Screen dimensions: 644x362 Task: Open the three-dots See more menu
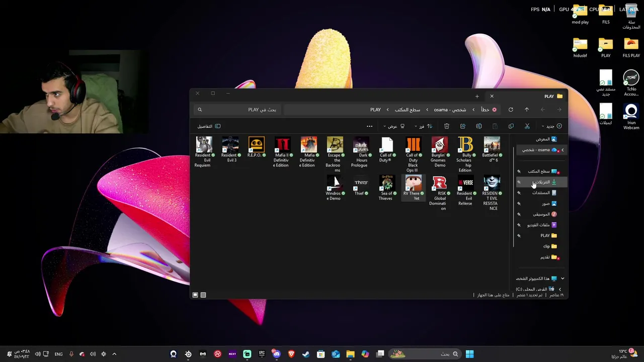pyautogui.click(x=369, y=126)
